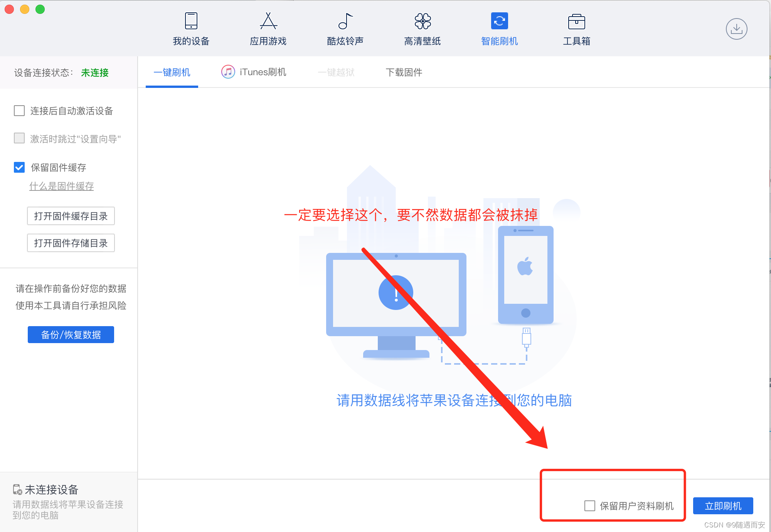Select the 智能刷机 flash icon

(499, 21)
